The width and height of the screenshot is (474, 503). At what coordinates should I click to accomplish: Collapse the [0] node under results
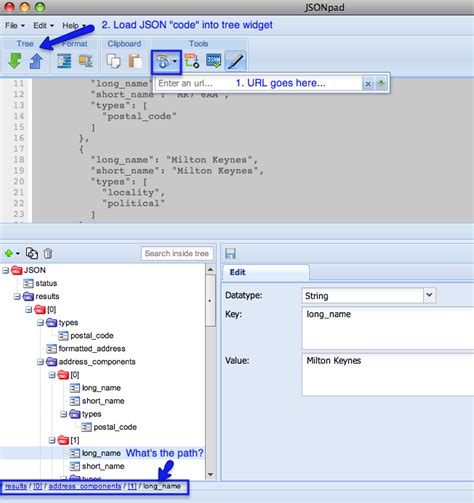click(x=29, y=310)
